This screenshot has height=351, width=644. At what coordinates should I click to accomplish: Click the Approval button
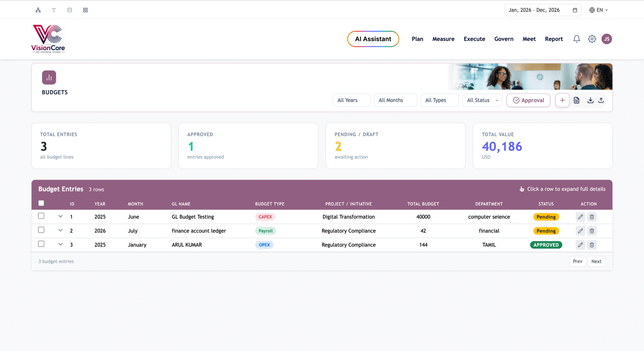point(528,100)
